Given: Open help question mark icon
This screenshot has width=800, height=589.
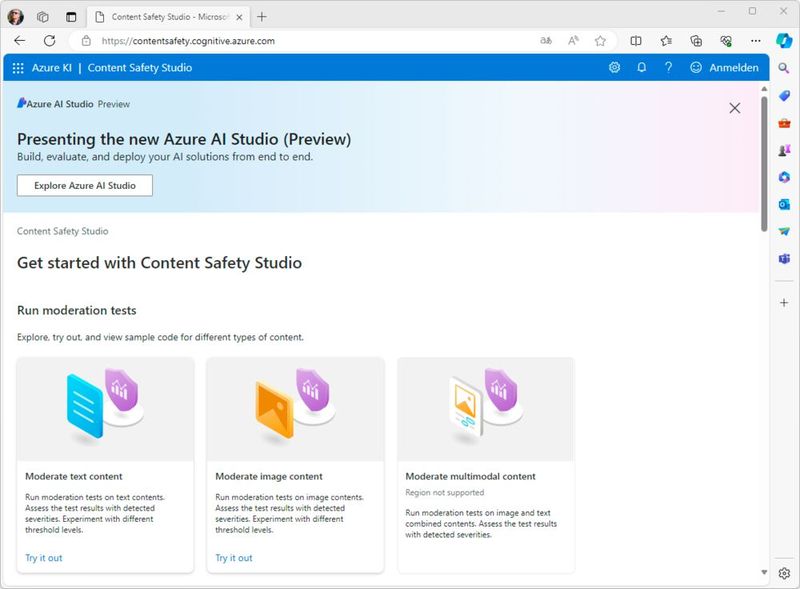Looking at the screenshot, I should point(668,67).
